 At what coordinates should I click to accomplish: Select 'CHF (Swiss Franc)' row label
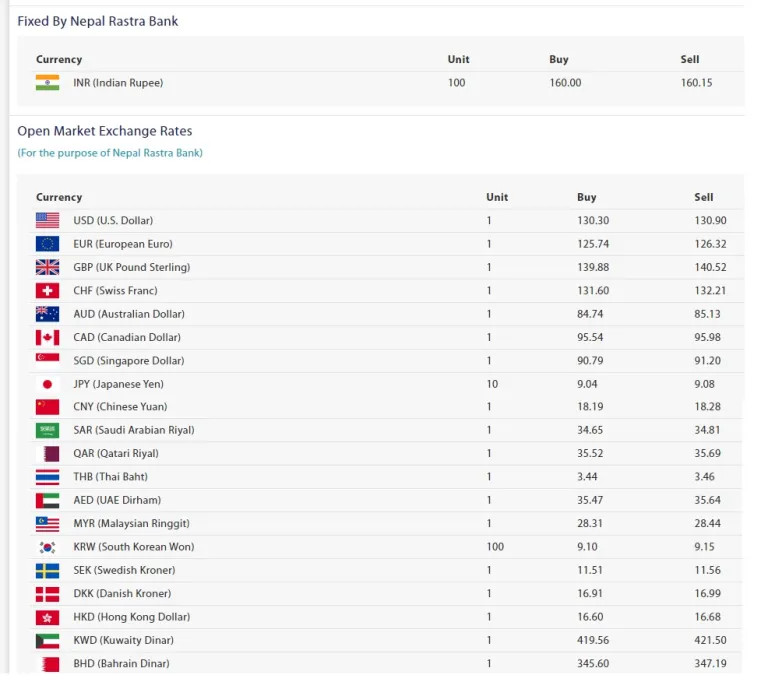[116, 291]
